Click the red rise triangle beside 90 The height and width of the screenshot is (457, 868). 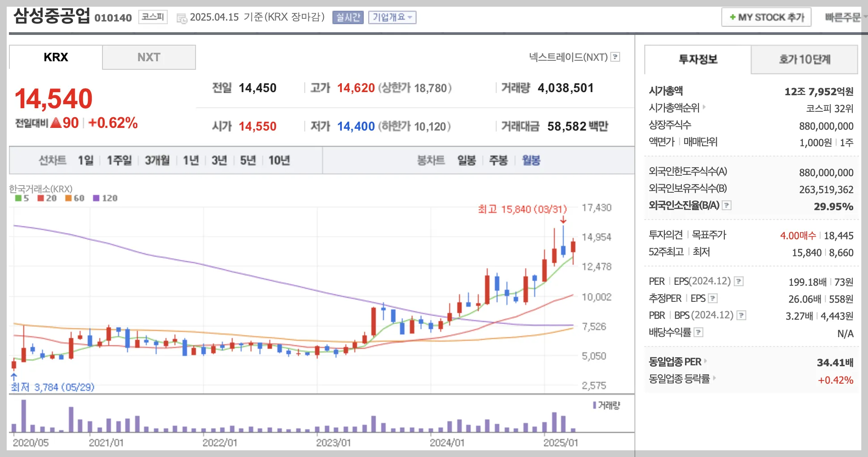click(56, 123)
